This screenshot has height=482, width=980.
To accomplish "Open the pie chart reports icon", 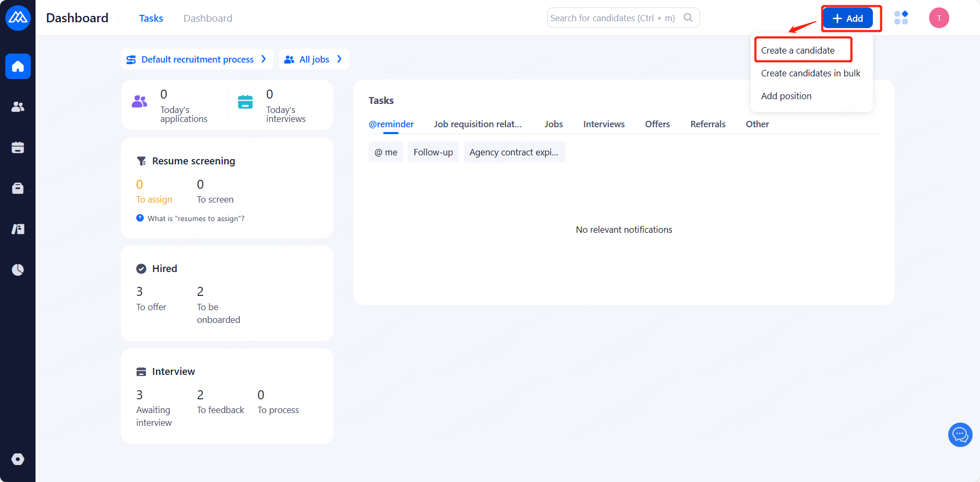I will pyautogui.click(x=18, y=270).
